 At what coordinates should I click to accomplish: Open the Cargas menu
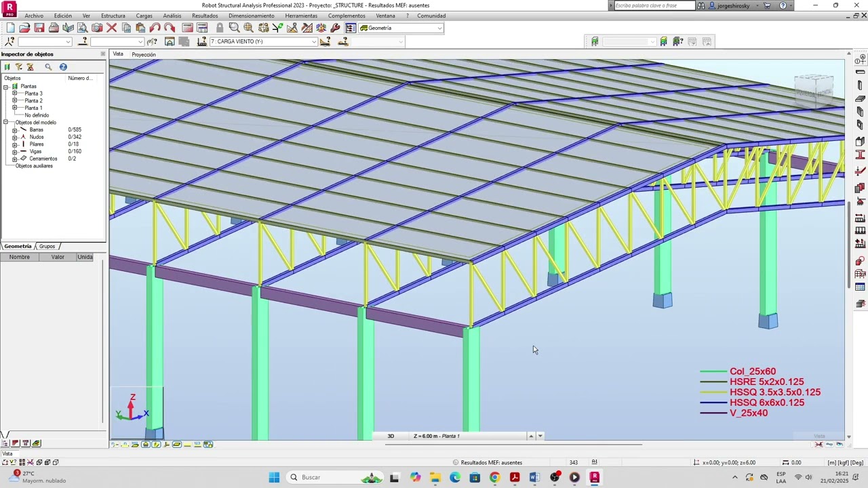pyautogui.click(x=144, y=16)
